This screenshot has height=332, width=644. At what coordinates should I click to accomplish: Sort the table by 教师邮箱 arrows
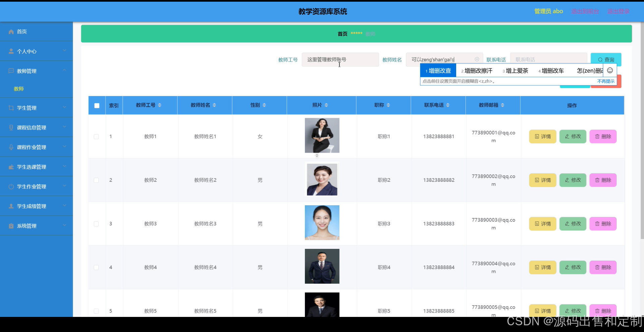tap(502, 105)
